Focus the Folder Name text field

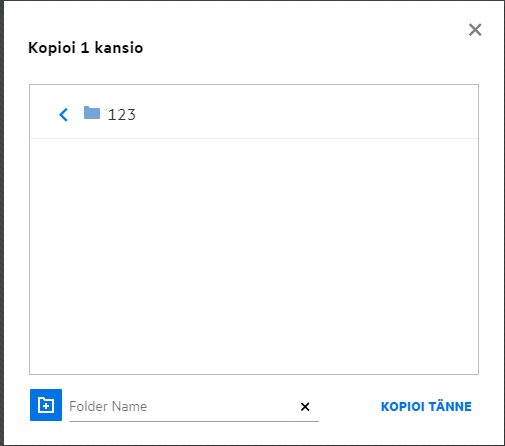[x=180, y=406]
